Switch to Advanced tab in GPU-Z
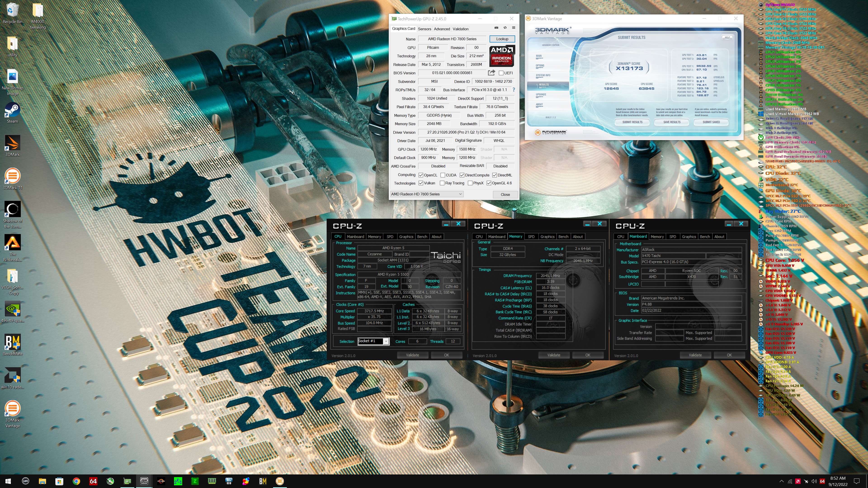 pyautogui.click(x=442, y=29)
